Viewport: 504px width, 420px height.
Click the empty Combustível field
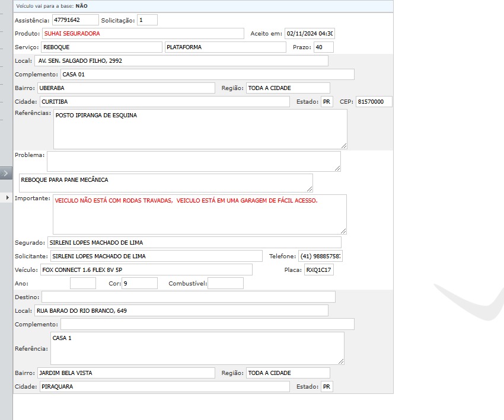click(226, 284)
